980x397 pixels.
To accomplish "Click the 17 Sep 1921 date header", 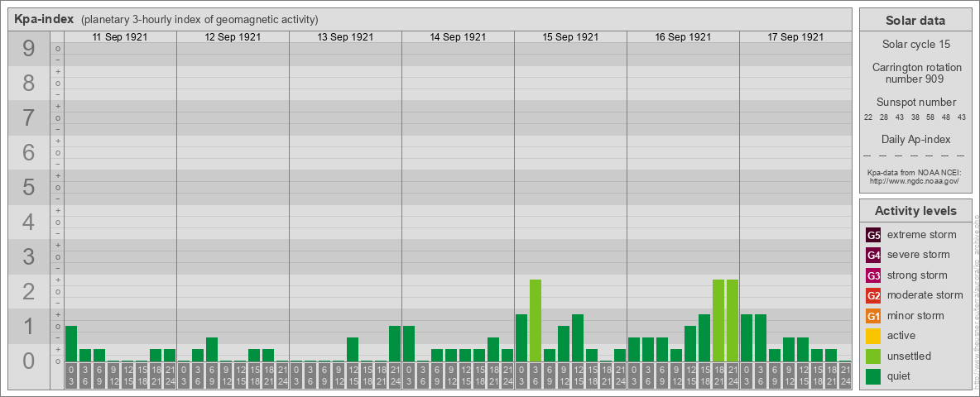I will (795, 37).
